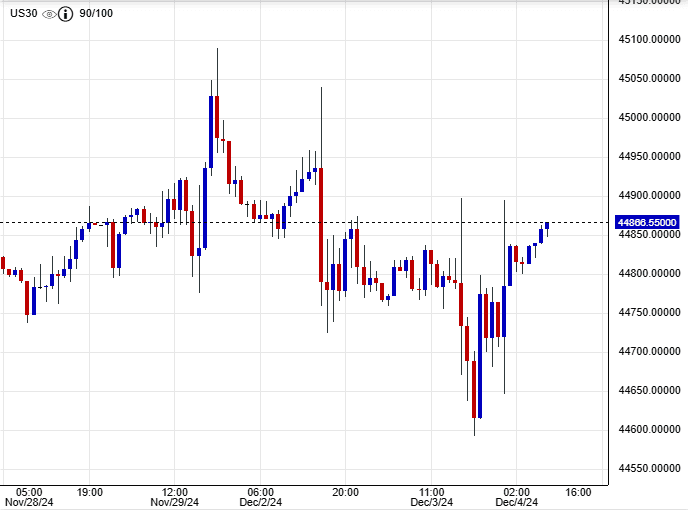Click the 45100.00000 price axis label
The width and height of the screenshot is (688, 510).
[x=647, y=40]
